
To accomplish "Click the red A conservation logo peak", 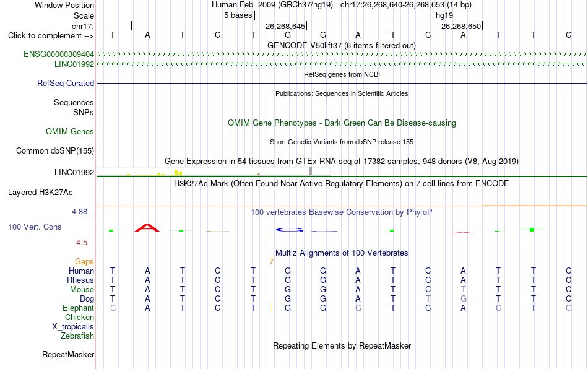I will (x=147, y=228).
